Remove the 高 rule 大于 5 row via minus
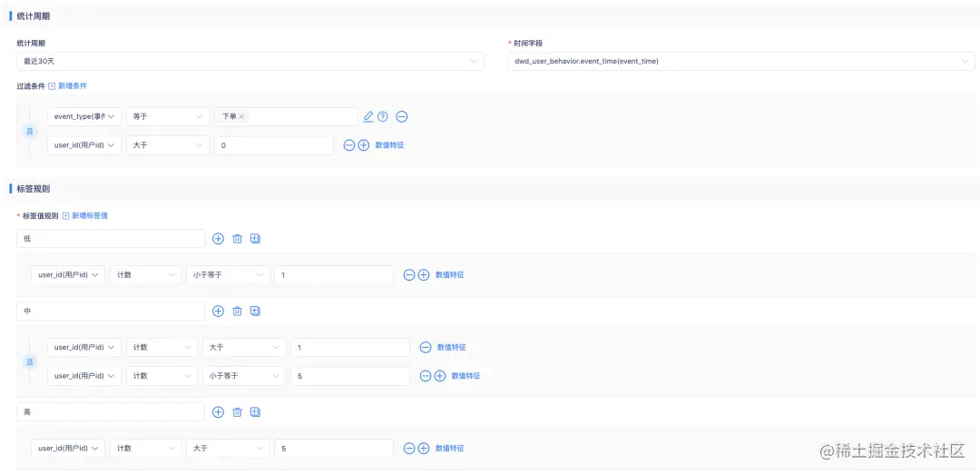980x475 pixels. pyautogui.click(x=409, y=448)
